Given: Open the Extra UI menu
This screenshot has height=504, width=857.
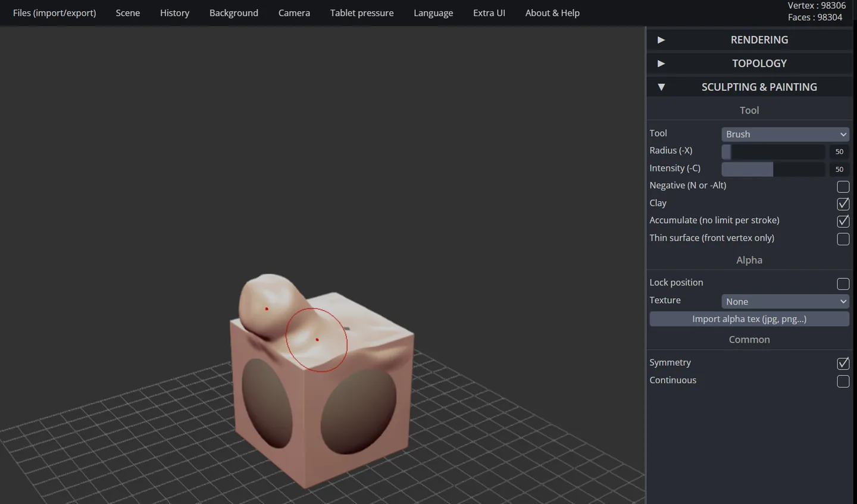Looking at the screenshot, I should pos(489,13).
